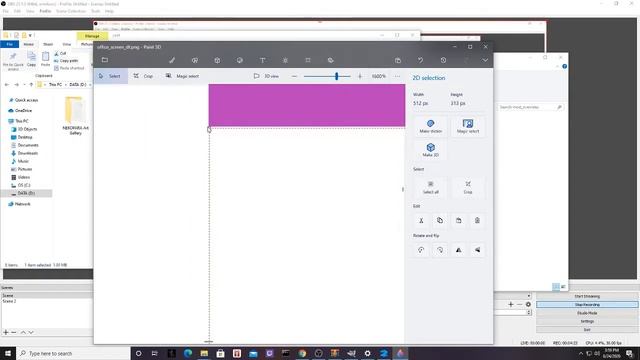
Task: Click Start Streaming in OBS
Action: pos(587,296)
